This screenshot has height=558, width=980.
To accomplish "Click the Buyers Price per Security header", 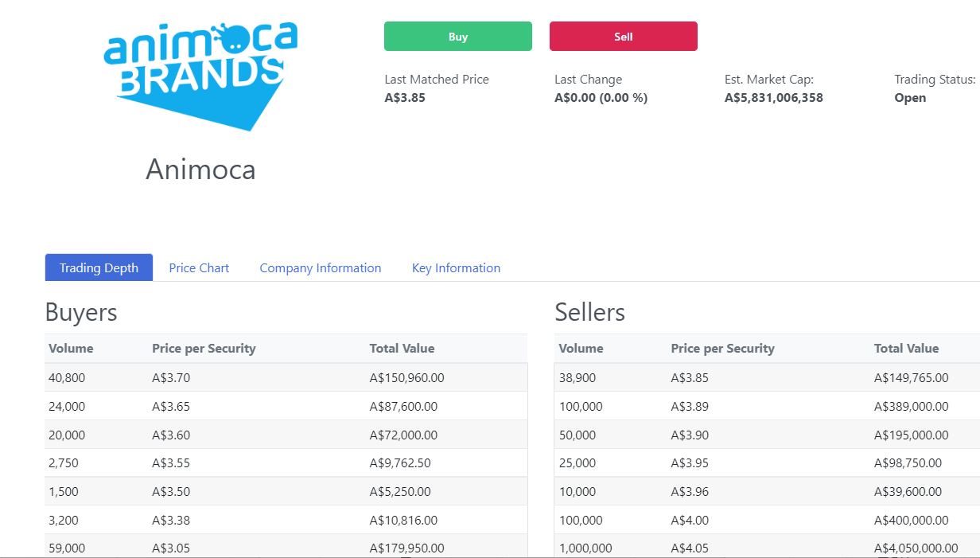I will tap(204, 349).
